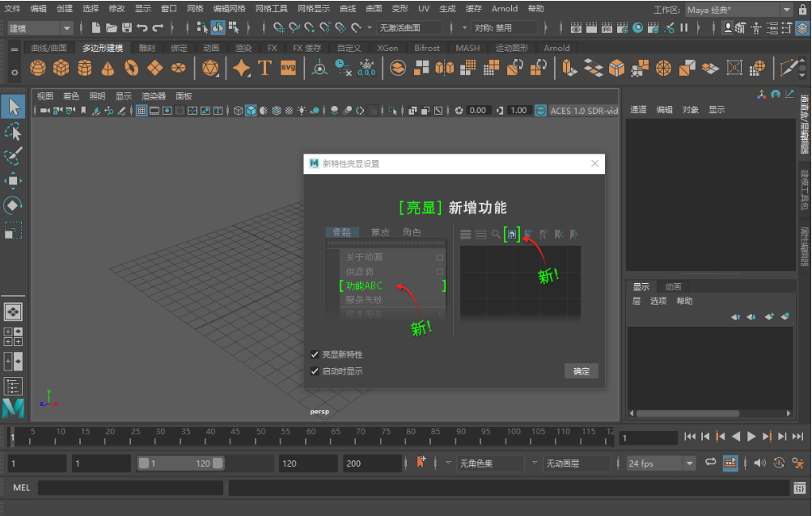Uncheck the 启动时显示 checkbox

[315, 371]
